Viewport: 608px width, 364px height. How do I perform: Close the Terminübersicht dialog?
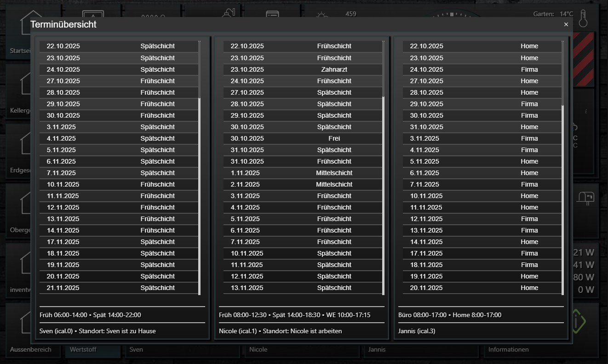(x=566, y=24)
